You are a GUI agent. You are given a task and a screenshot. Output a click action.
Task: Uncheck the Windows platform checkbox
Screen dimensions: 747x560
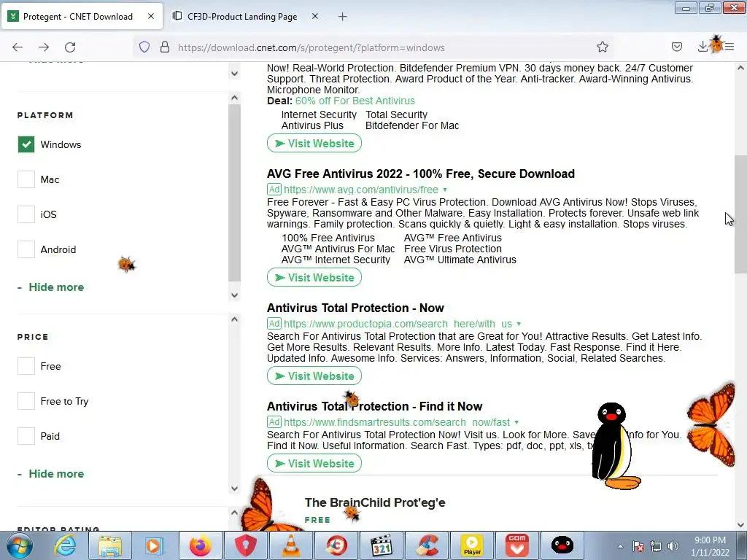(x=26, y=144)
